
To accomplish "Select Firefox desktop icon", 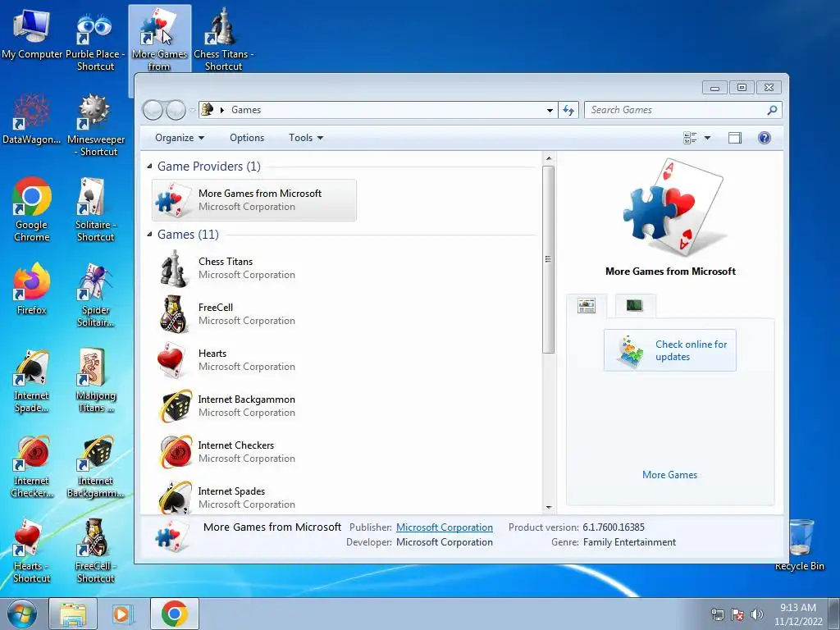I will click(32, 289).
